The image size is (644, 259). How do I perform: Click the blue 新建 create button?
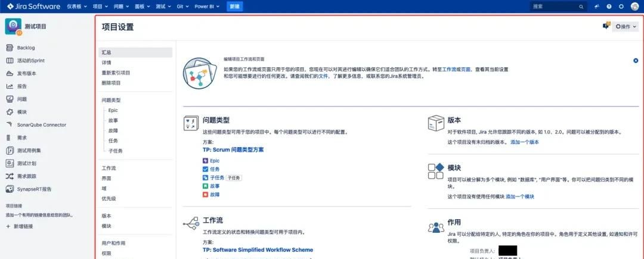pyautogui.click(x=234, y=7)
